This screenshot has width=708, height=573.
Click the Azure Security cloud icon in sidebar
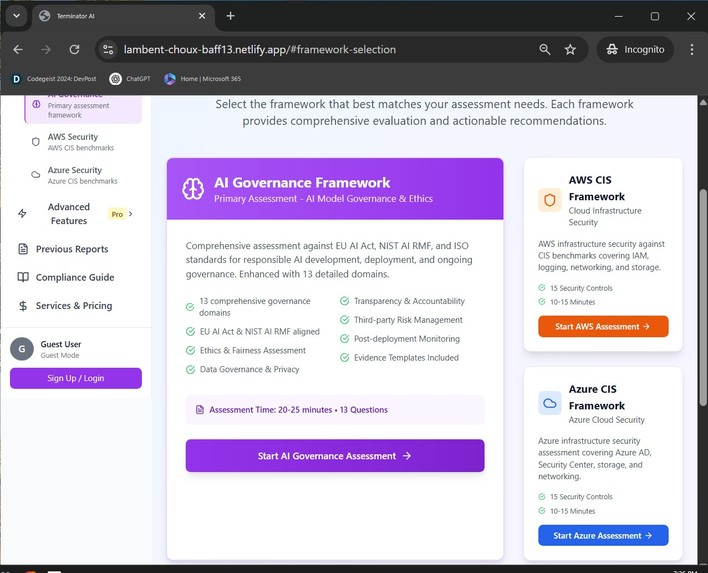[36, 175]
